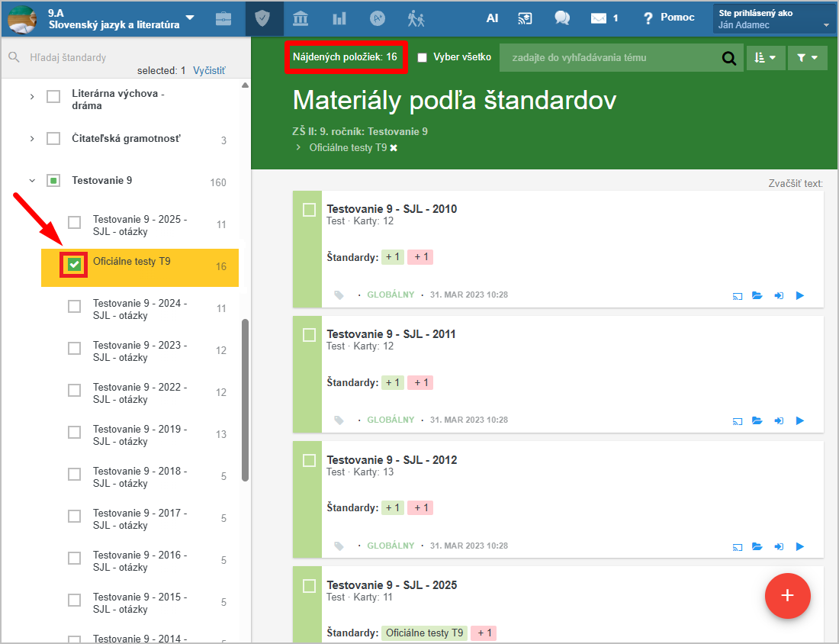Click the 'Vyčistiť' link
This screenshot has width=839, height=644.
coord(209,70)
